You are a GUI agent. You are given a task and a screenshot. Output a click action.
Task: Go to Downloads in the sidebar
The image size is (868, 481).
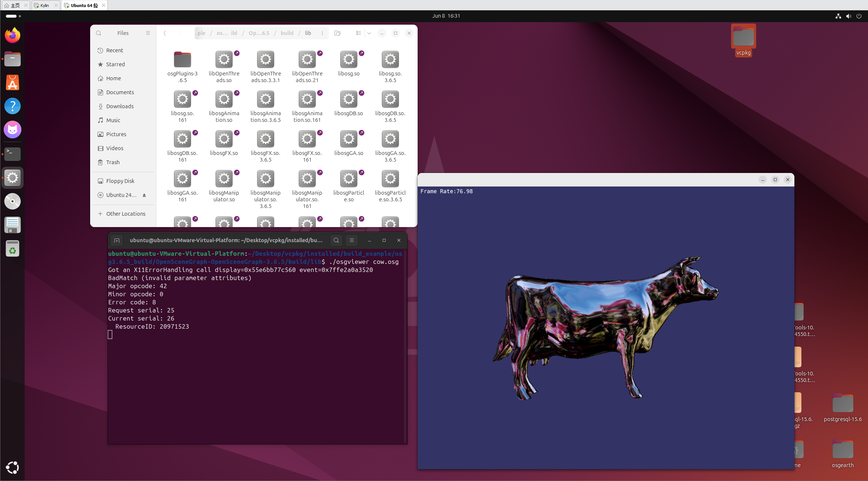(120, 106)
